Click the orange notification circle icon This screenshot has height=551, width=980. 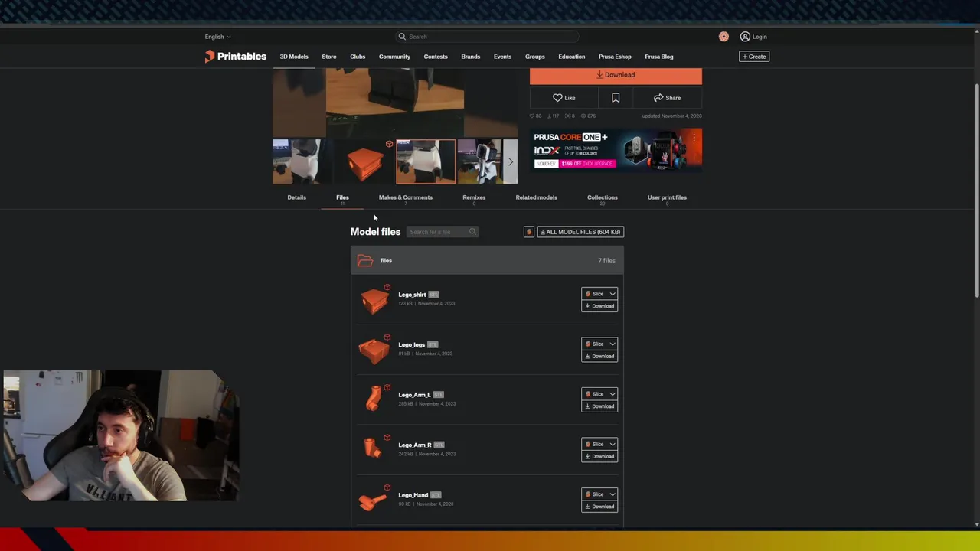point(724,37)
